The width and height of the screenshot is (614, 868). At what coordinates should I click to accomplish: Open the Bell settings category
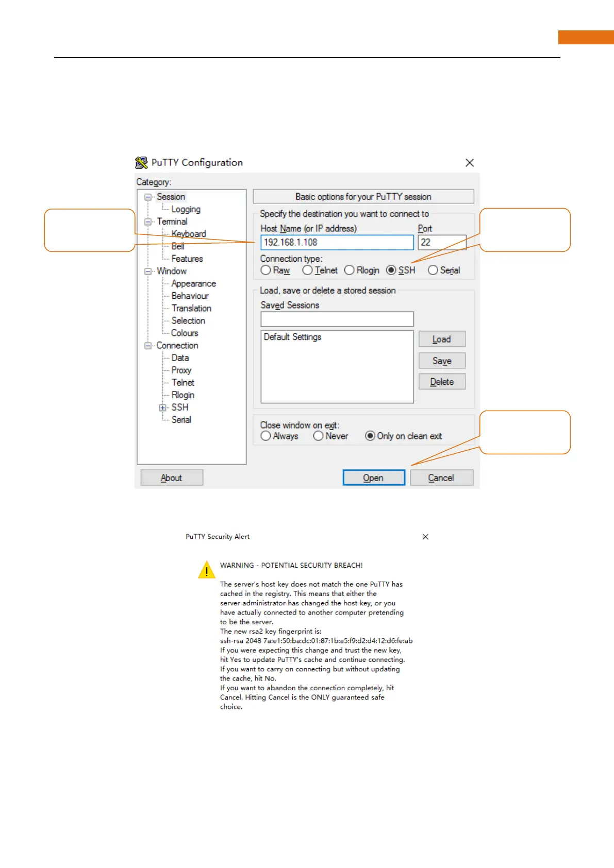point(178,246)
